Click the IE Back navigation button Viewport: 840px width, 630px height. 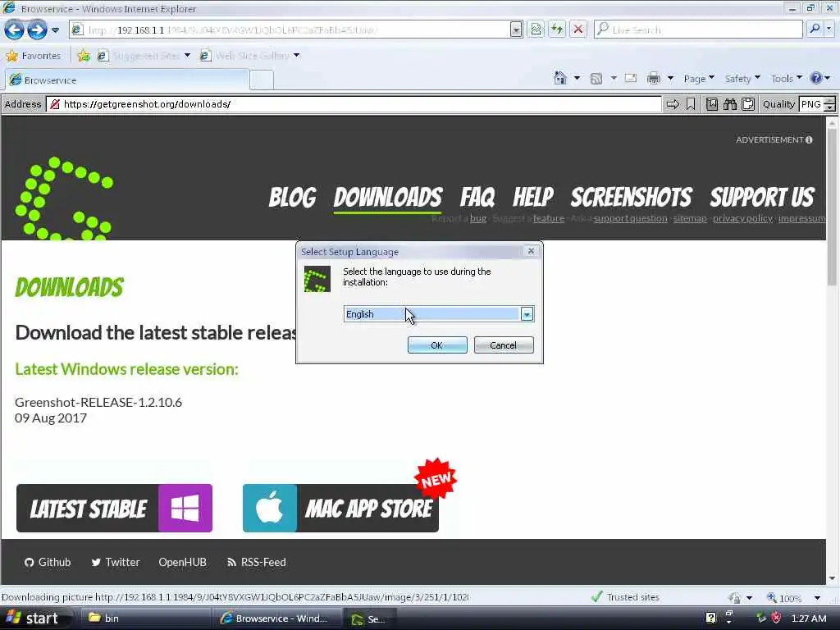point(14,30)
